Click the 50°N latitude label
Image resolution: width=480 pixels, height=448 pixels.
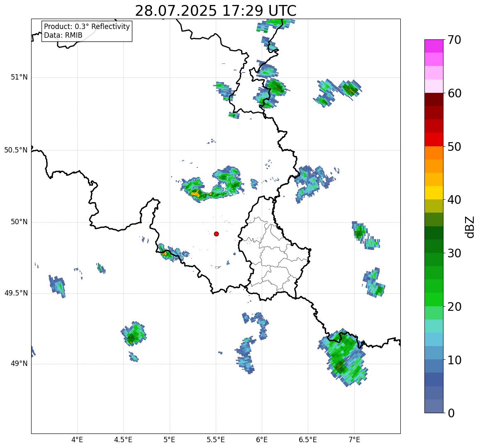[x=19, y=222]
